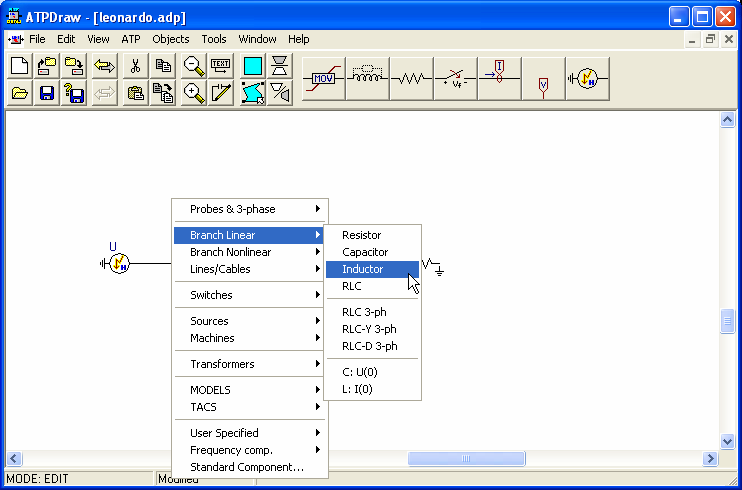Insert the voltage probe component
This screenshot has height=490, width=742.
pyautogui.click(x=543, y=79)
